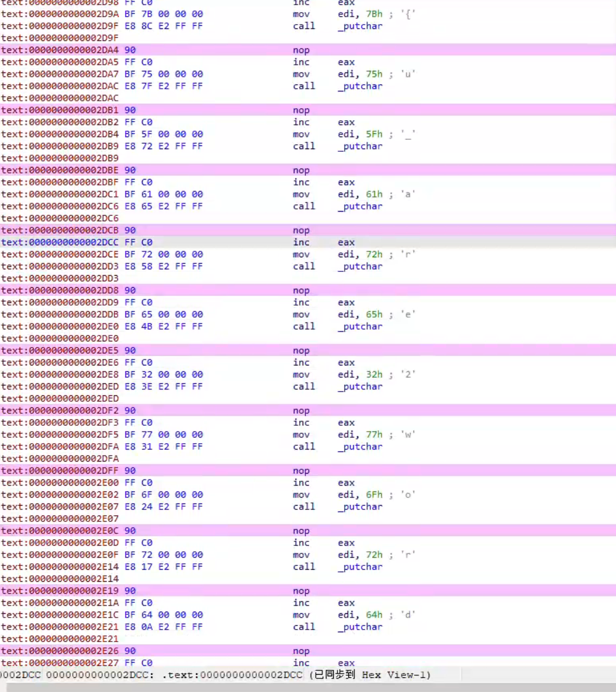Click status bar text .text:0000000000002DCC
616x692 pixels.
click(x=232, y=675)
